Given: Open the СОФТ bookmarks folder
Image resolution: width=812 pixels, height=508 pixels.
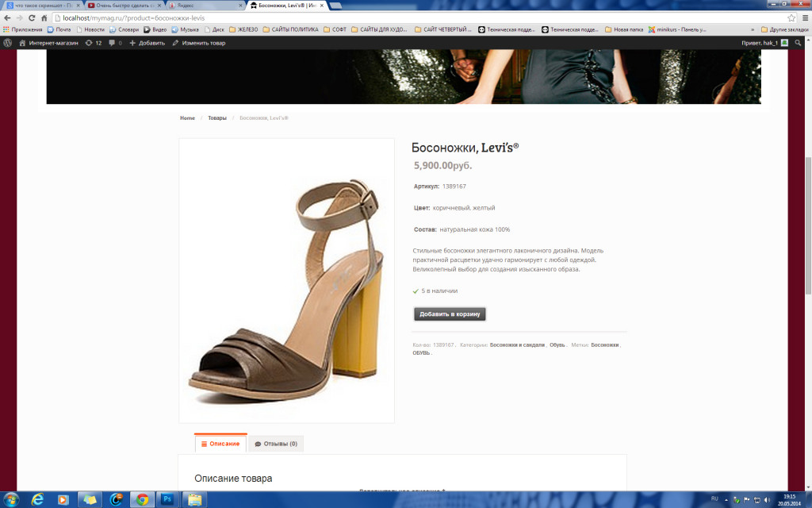Looking at the screenshot, I should [x=335, y=29].
